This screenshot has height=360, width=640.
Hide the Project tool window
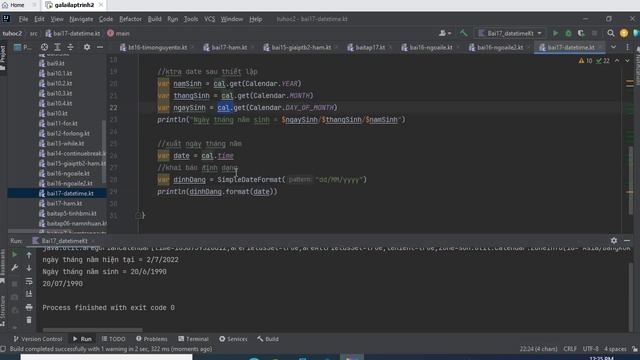[x=100, y=47]
